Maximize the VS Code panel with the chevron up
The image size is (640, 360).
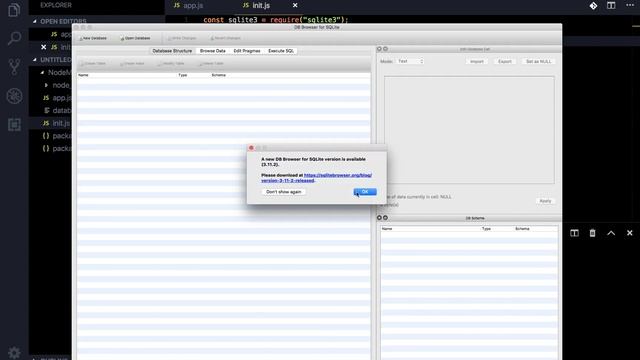coord(611,233)
